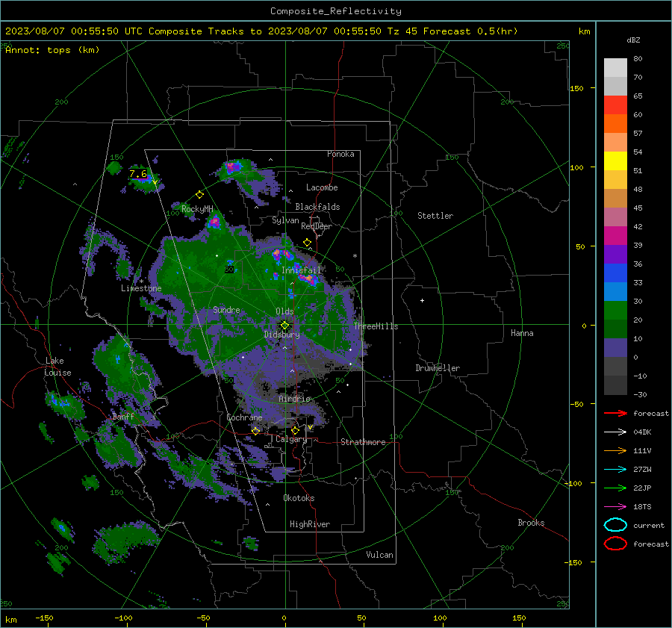The image size is (672, 628).
Task: Click the Banff city label
Action: pos(123,416)
